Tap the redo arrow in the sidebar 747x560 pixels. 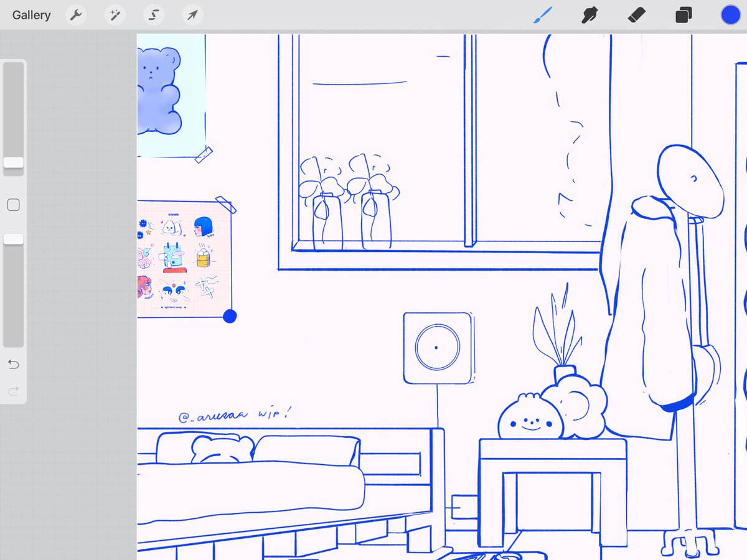coord(13,391)
